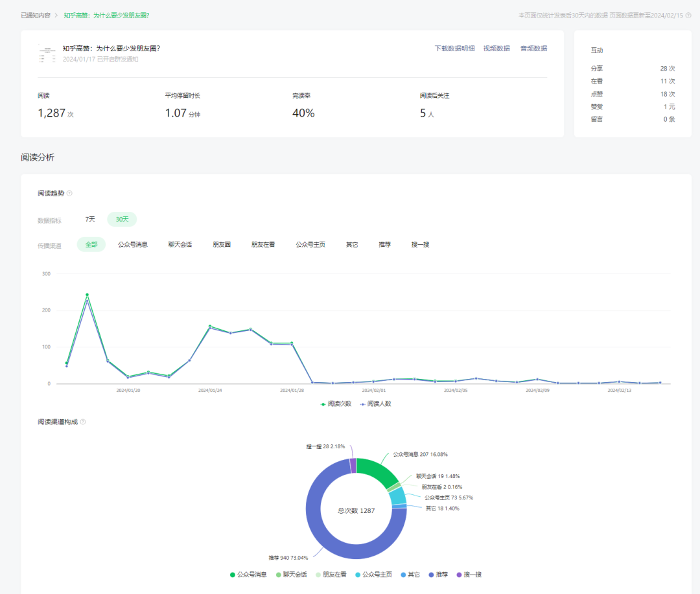Click 朋友在看 2 0.16% pie label
The image size is (700, 594).
coord(442,487)
